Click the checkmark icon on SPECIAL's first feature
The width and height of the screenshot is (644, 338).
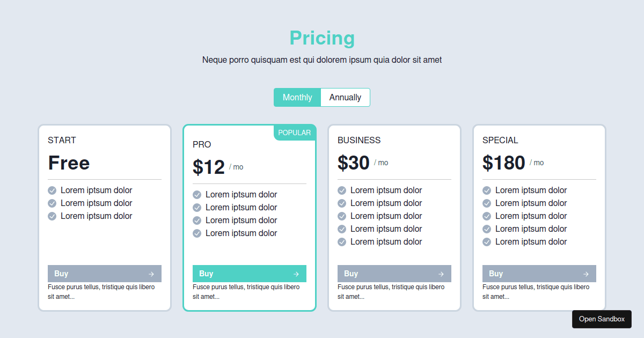click(x=487, y=190)
